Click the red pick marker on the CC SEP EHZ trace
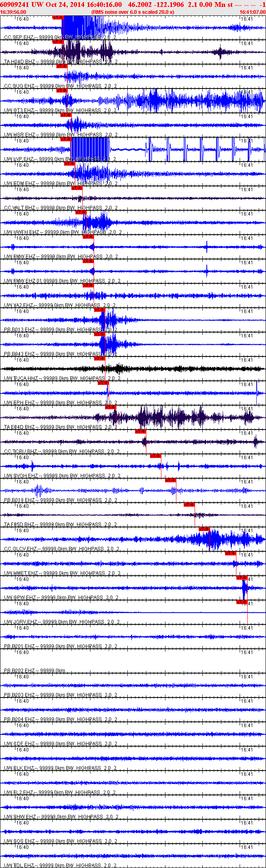This screenshot has width=266, height=868. coord(58,17)
